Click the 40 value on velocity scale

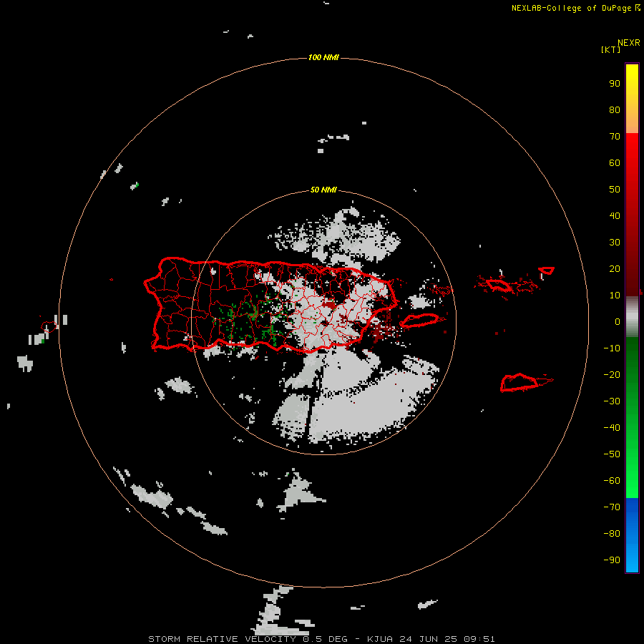[x=615, y=215]
